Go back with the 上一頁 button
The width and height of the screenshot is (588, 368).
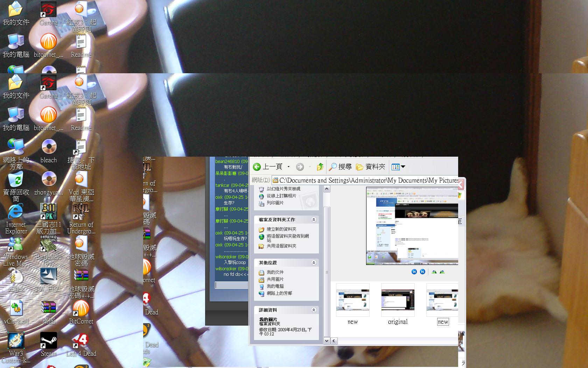coord(268,167)
